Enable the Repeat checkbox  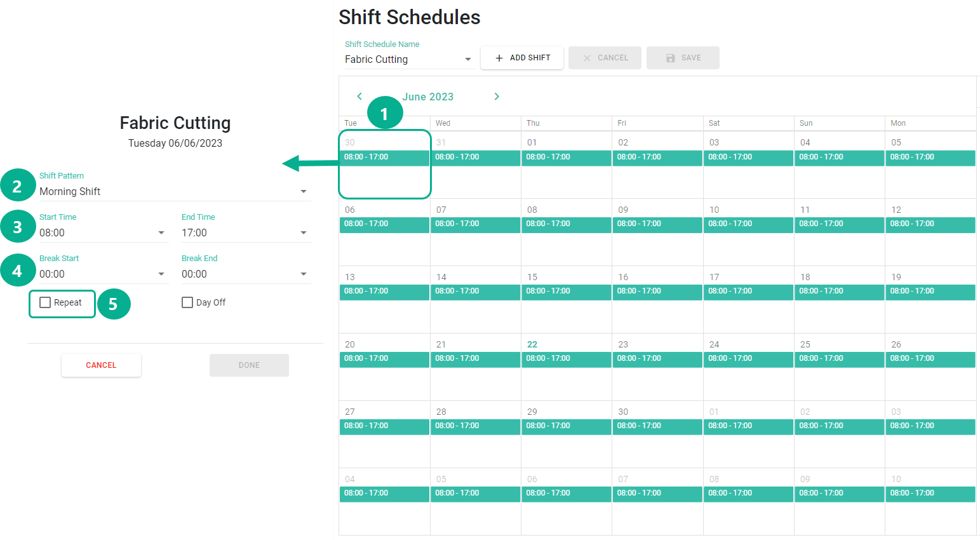45,302
